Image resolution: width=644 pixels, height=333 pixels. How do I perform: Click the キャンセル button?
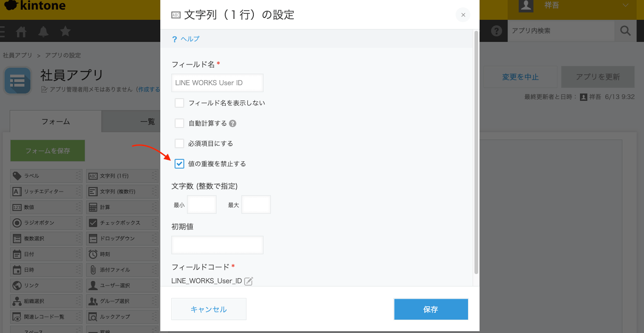click(209, 309)
